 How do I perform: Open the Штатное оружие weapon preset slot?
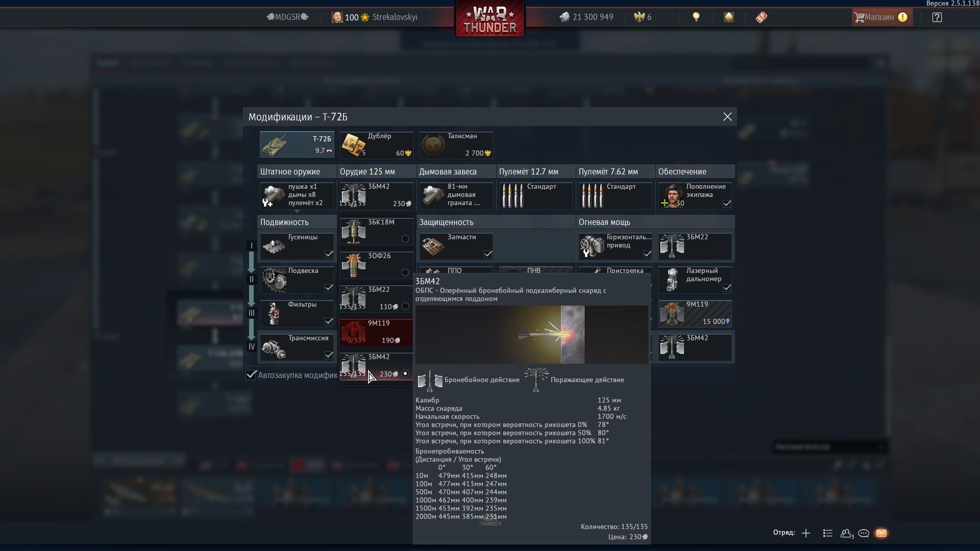297,195
